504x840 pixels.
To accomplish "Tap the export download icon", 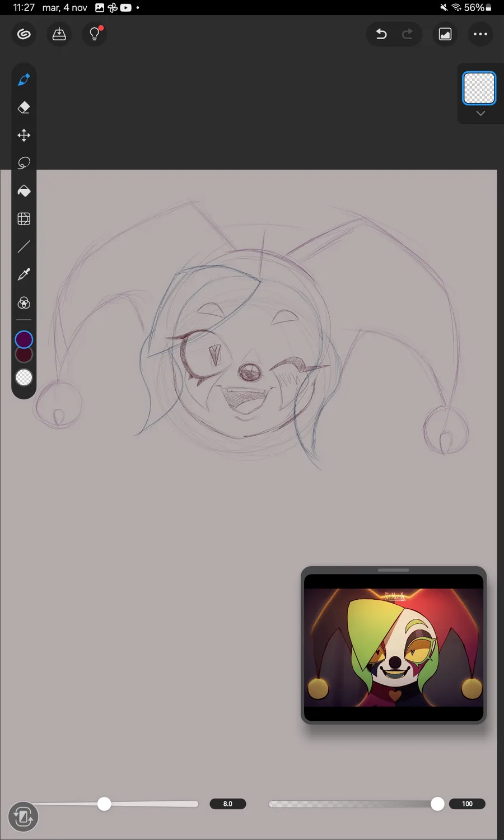I will (59, 34).
